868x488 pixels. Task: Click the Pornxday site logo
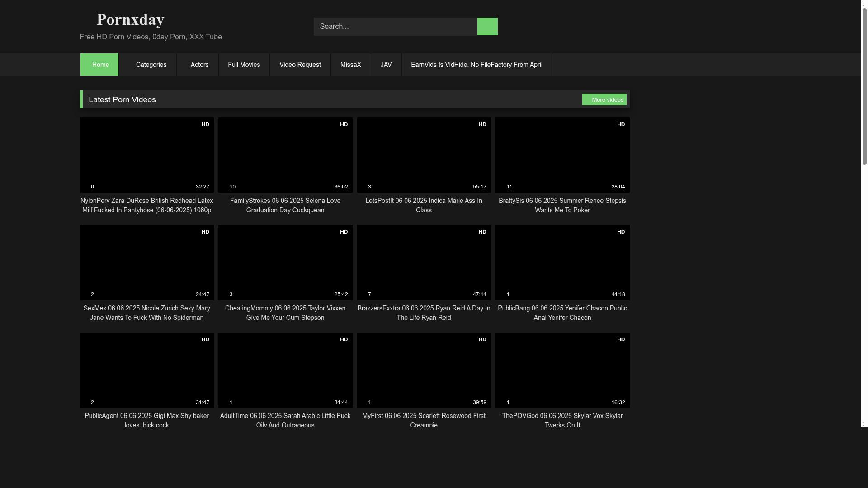[130, 20]
